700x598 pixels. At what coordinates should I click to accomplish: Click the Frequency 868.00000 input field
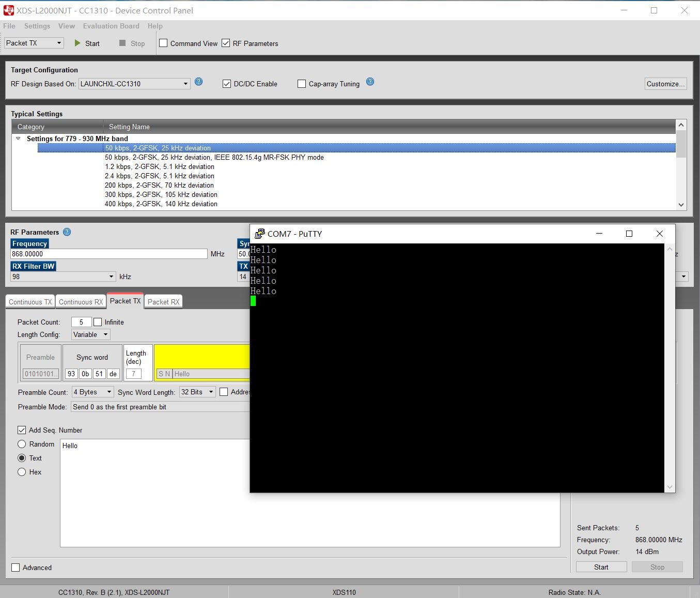pos(109,254)
